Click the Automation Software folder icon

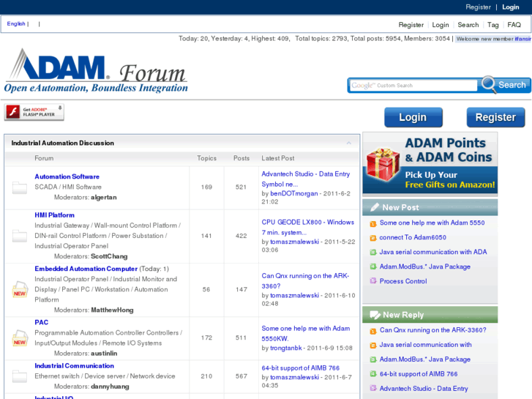(x=20, y=187)
